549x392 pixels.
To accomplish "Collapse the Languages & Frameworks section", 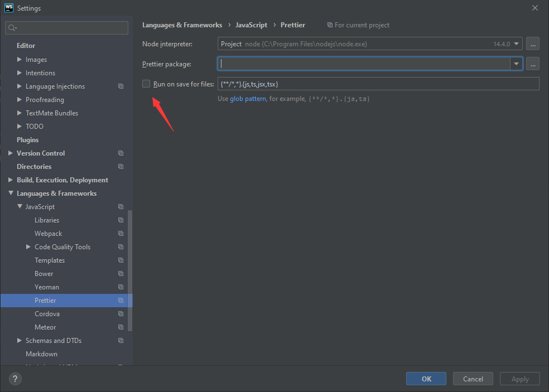I will pos(11,193).
